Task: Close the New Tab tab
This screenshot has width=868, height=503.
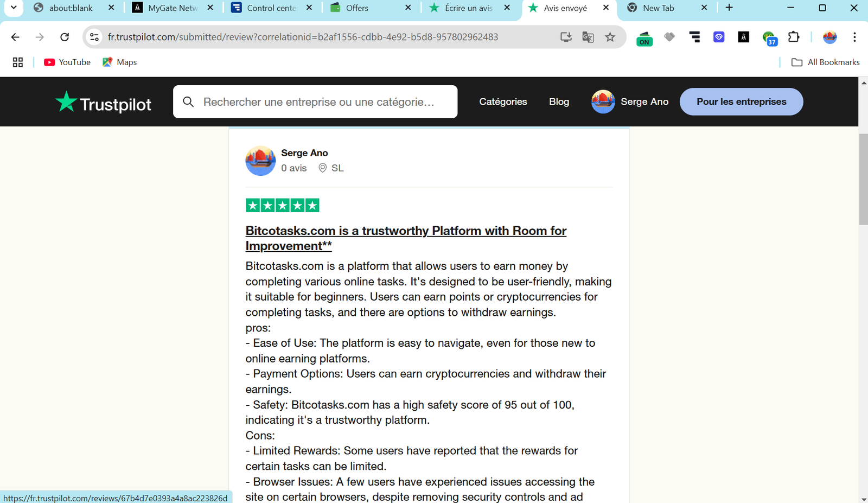Action: (704, 8)
